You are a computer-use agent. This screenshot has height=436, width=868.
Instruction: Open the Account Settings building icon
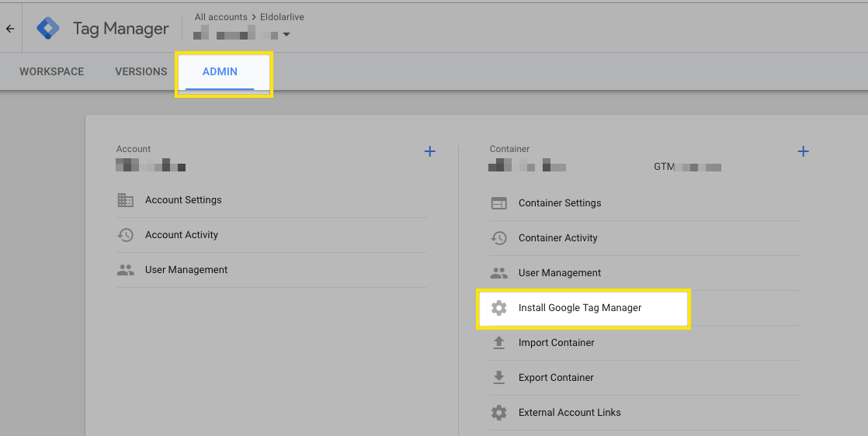(126, 200)
